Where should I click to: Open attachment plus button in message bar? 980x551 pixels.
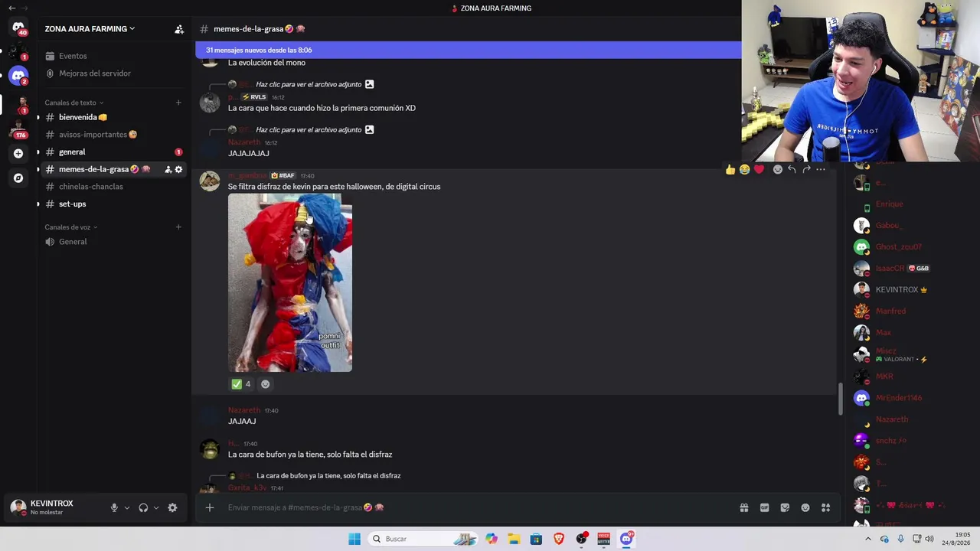[209, 507]
